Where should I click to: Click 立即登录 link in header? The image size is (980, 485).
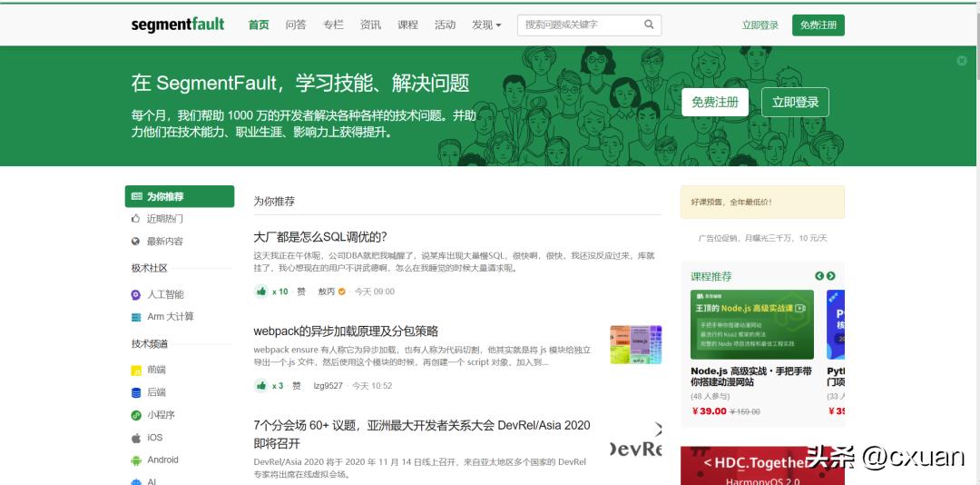point(760,25)
